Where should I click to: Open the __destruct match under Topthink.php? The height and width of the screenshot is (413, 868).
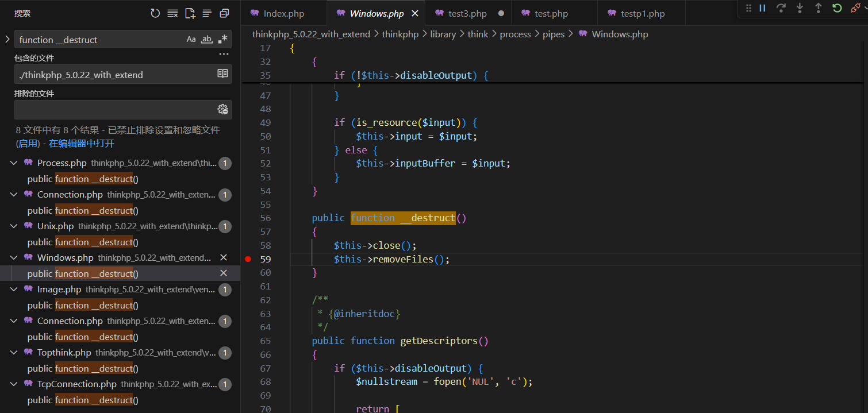83,369
